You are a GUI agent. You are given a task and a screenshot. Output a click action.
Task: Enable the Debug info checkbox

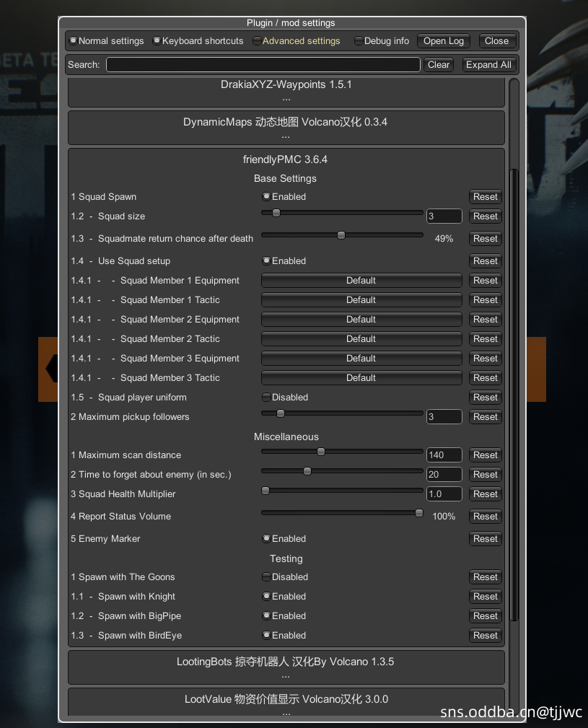[359, 41]
